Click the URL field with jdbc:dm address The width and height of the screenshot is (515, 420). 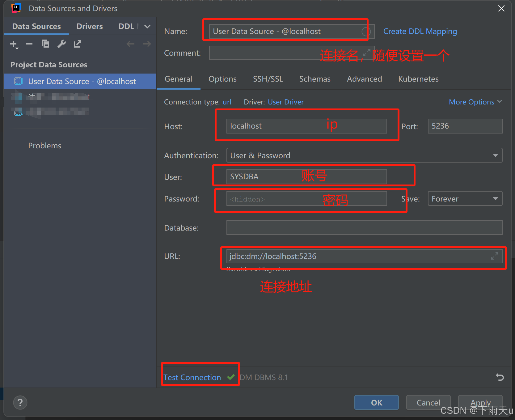pos(364,256)
